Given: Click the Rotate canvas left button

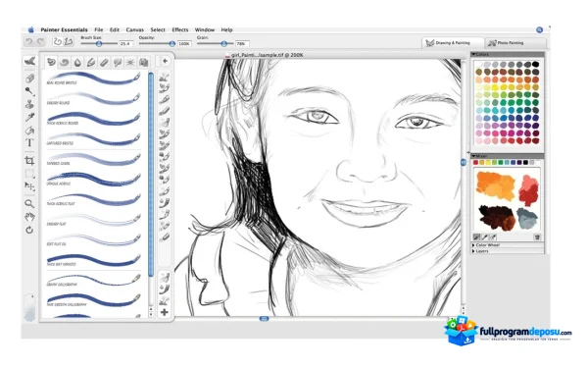Looking at the screenshot, I should pos(57,41).
